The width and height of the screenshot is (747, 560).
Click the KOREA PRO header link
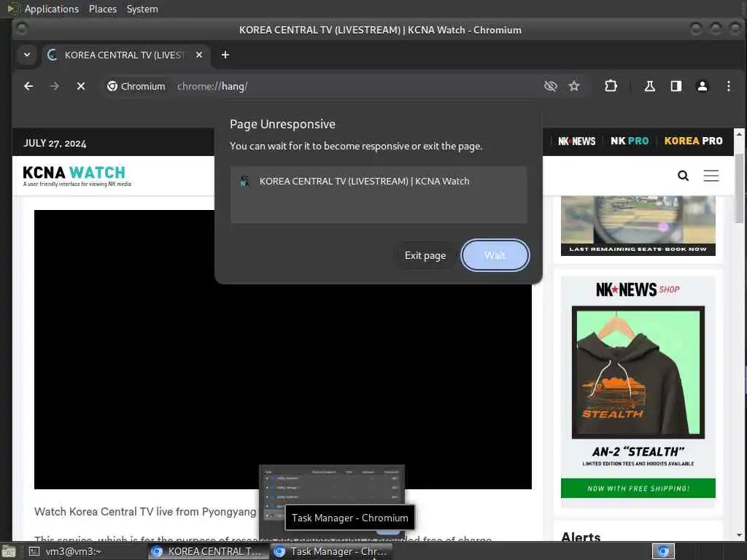pos(693,141)
